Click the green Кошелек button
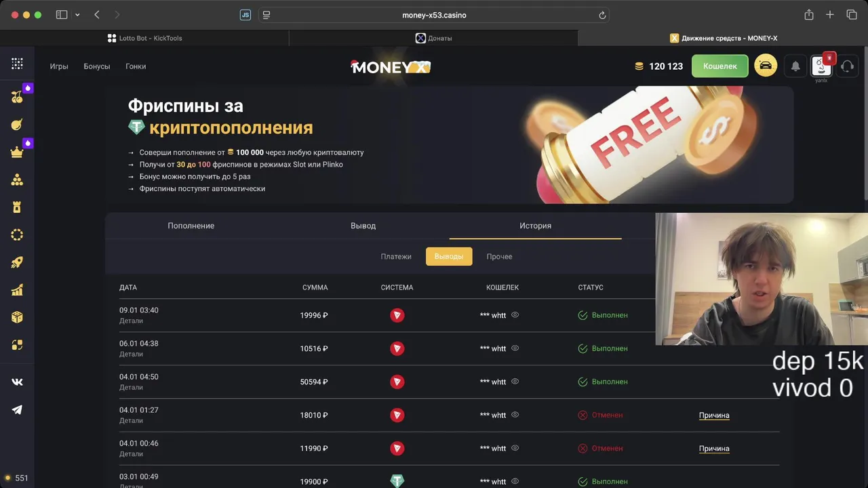The height and width of the screenshot is (488, 868). [x=719, y=66]
